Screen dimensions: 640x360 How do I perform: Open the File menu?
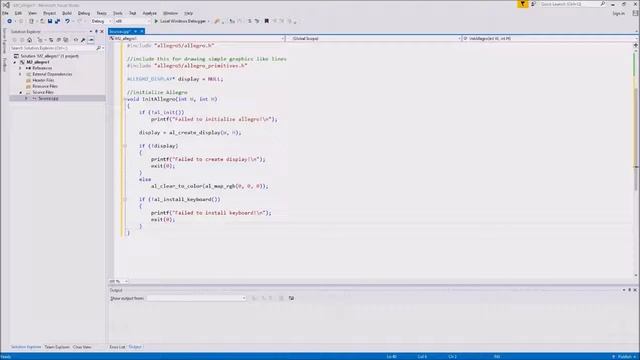pyautogui.click(x=5, y=13)
